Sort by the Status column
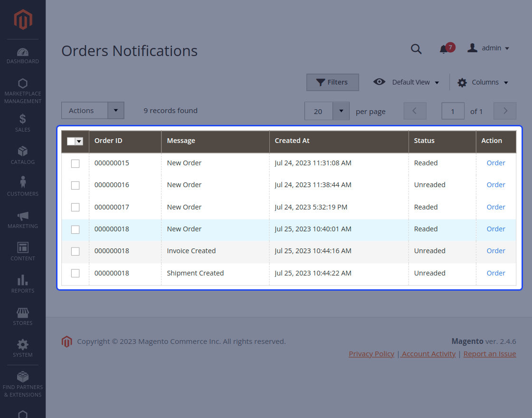The width and height of the screenshot is (532, 418). (x=442, y=141)
